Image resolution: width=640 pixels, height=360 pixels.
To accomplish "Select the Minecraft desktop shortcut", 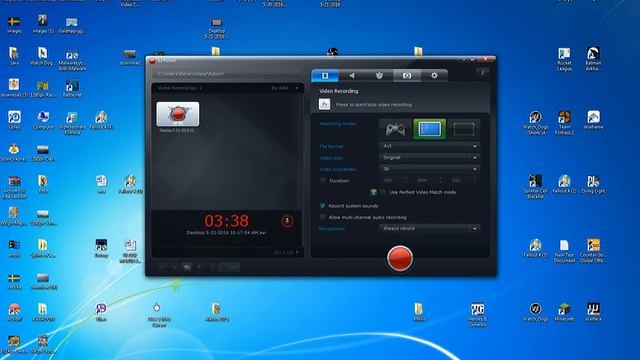I will pyautogui.click(x=564, y=312).
